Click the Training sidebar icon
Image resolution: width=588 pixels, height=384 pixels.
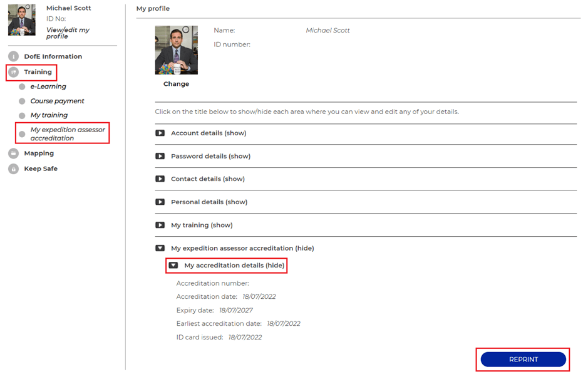tap(14, 72)
